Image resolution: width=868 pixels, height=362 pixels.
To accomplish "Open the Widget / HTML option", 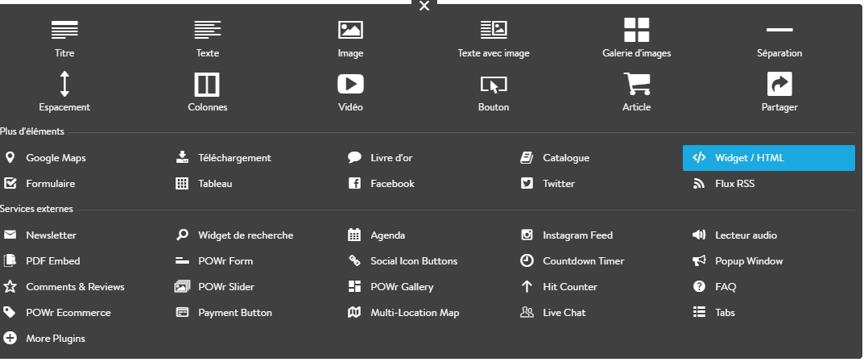I will click(x=768, y=158).
